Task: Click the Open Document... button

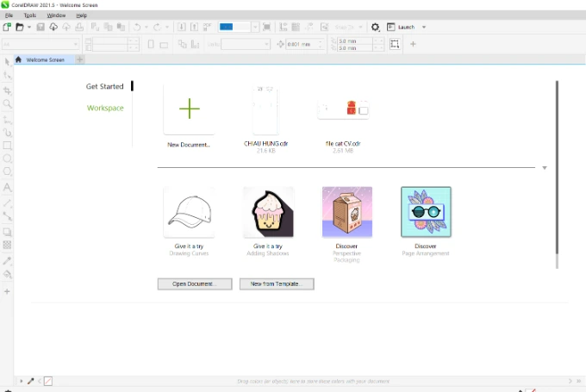Action: tap(195, 284)
